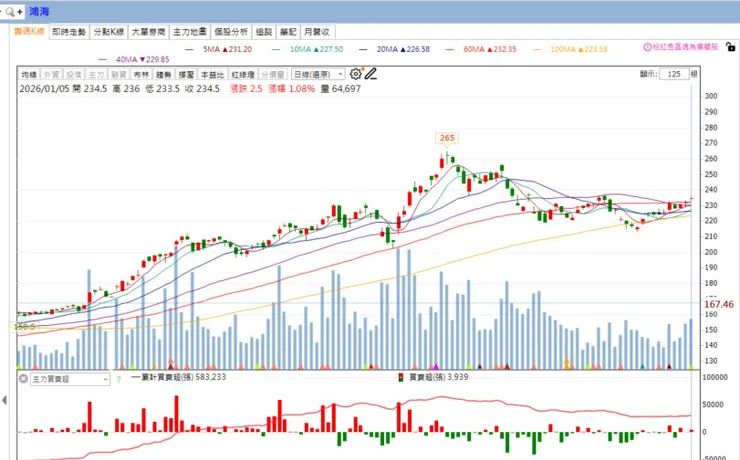Screen dimensions: 740x460
Task: Switch to the 即時走勢 tab
Action: tap(69, 32)
